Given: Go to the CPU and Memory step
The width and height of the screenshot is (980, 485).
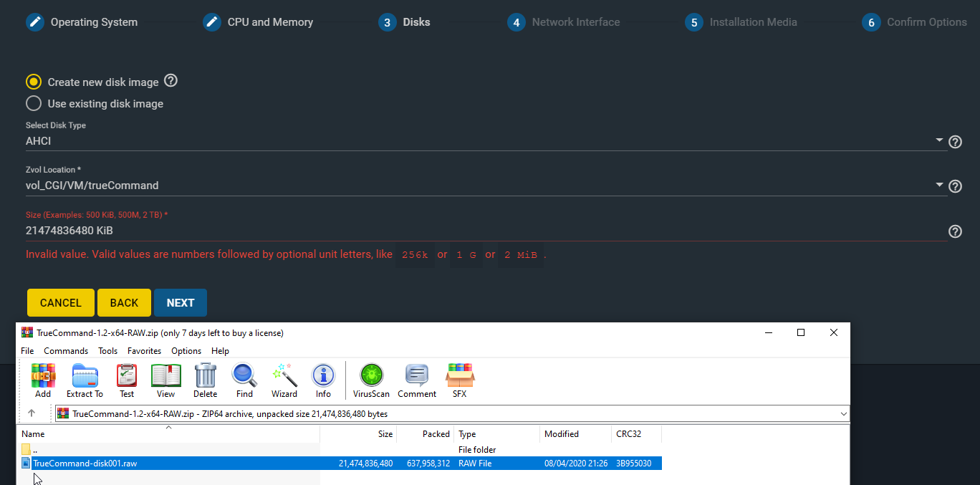Looking at the screenshot, I should [270, 22].
